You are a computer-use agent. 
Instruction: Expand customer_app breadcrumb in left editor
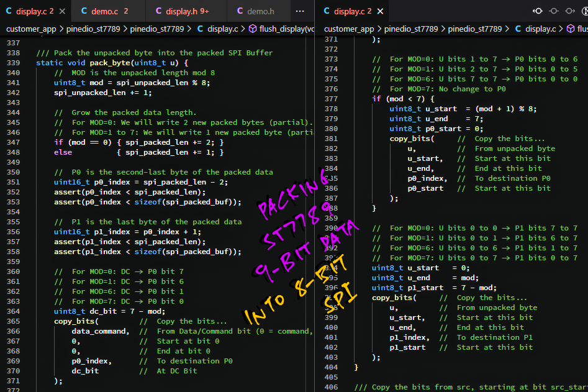31,29
